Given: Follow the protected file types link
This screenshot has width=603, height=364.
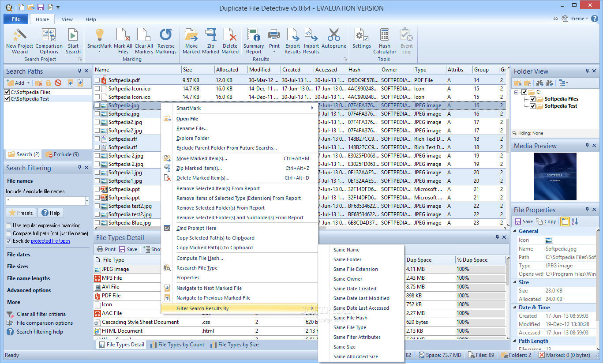Looking at the screenshot, I should 50,241.
